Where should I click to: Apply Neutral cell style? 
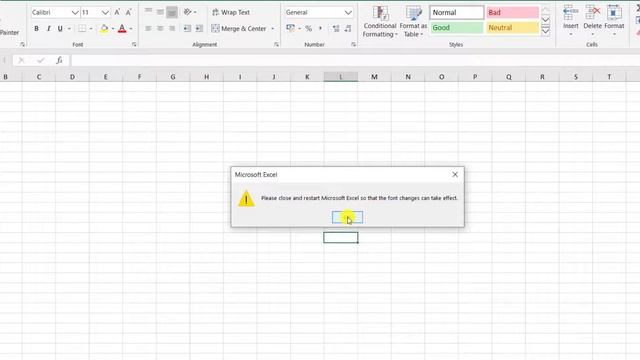pyautogui.click(x=512, y=28)
